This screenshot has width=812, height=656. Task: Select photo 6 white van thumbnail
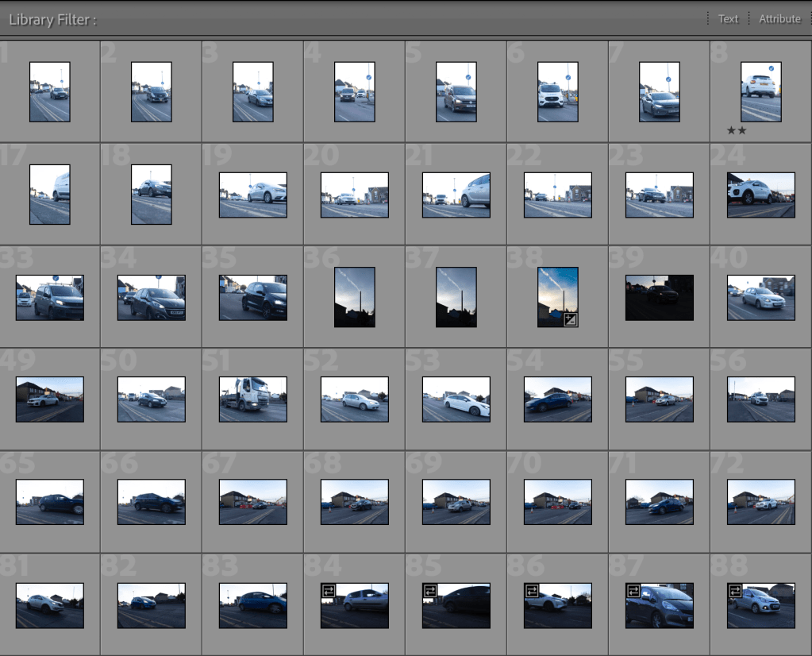(x=558, y=92)
